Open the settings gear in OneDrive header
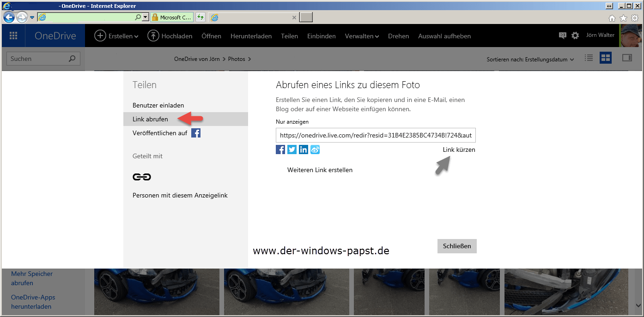 coord(575,36)
